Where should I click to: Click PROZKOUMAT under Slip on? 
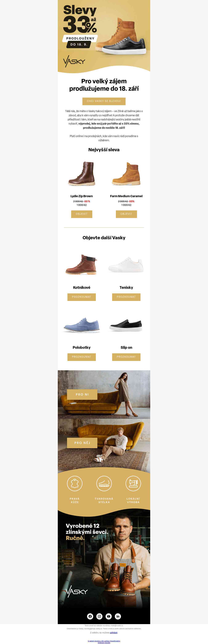126,357
